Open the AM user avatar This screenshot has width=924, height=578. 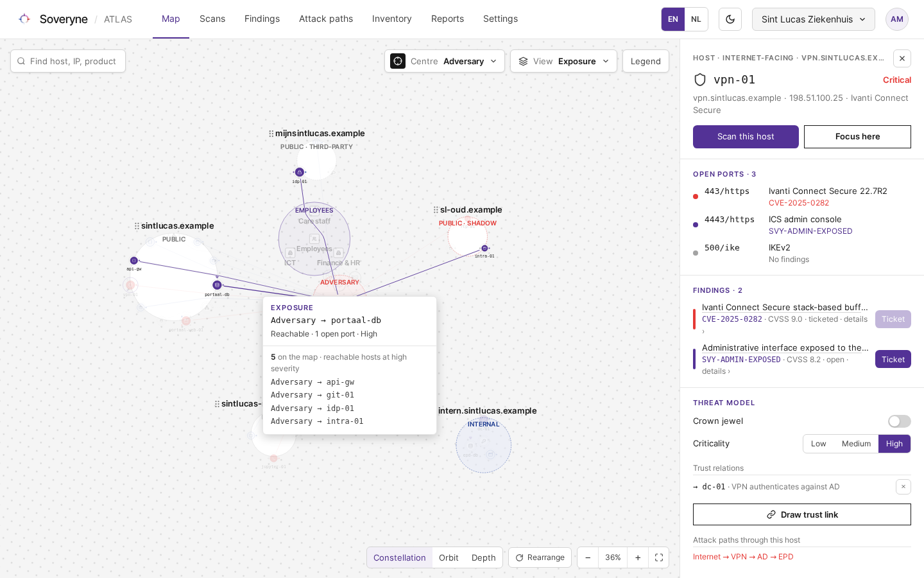pos(897,19)
